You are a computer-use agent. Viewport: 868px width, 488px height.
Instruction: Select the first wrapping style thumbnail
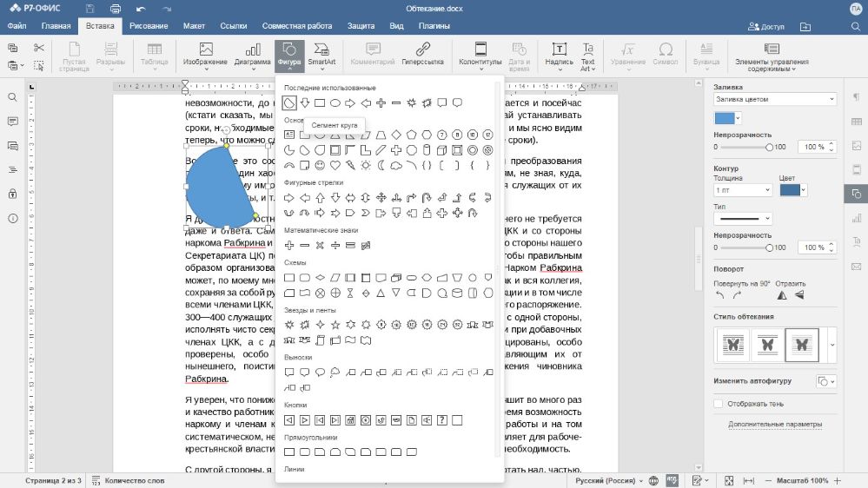pos(732,346)
